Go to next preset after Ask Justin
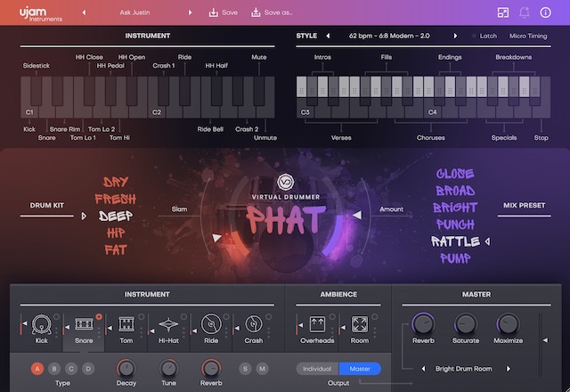570x392 pixels. (190, 12)
